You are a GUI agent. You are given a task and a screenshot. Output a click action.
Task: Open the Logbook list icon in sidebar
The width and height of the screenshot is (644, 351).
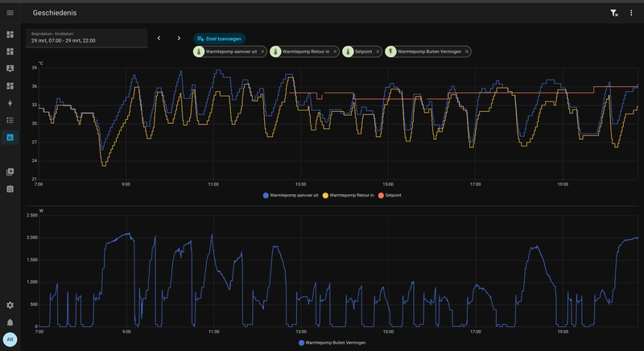(10, 120)
